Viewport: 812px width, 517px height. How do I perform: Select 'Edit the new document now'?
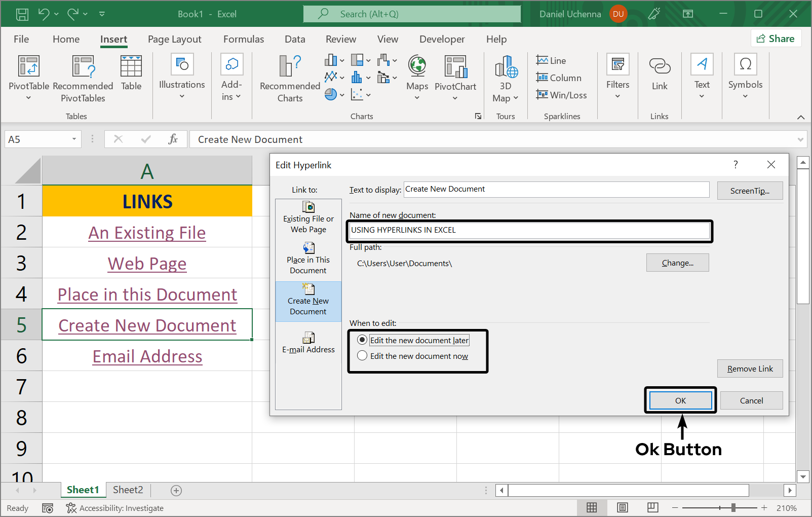(x=362, y=356)
